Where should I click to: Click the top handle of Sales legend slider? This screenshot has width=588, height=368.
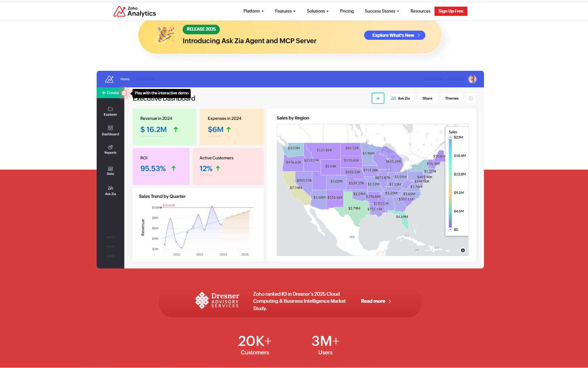tap(450, 137)
